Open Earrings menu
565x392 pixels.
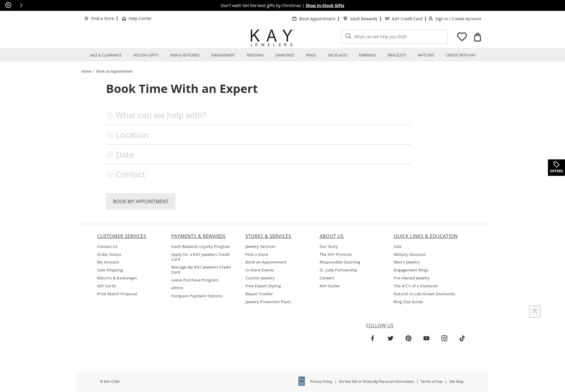(x=367, y=55)
